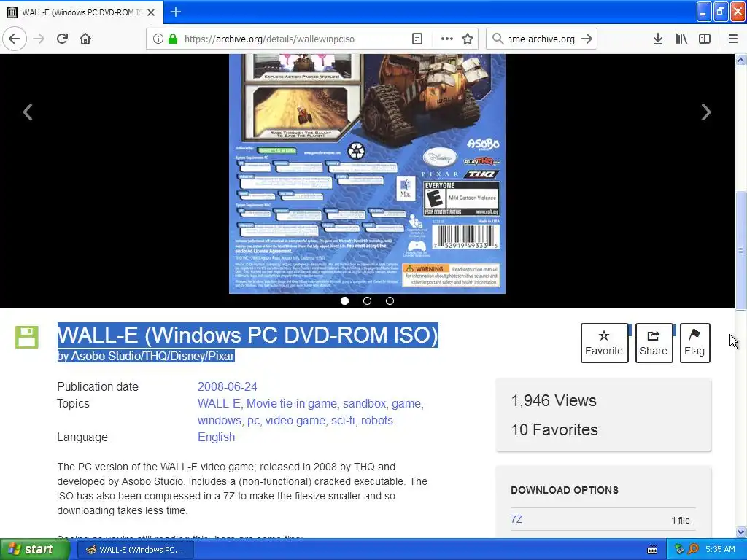This screenshot has width=747, height=560.
Task: Open the sci-fi topic link
Action: coord(343,421)
